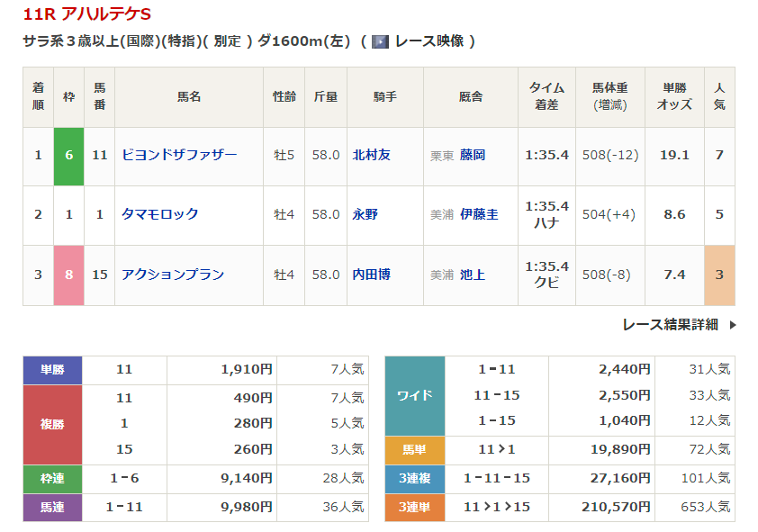The width and height of the screenshot is (758, 532).
Task: Open horse タマモロック profile
Action: (160, 214)
